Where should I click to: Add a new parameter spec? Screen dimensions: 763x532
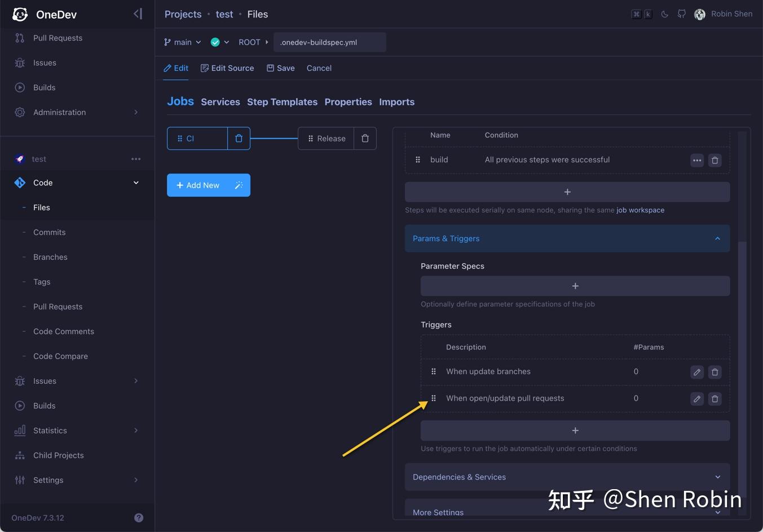[575, 286]
